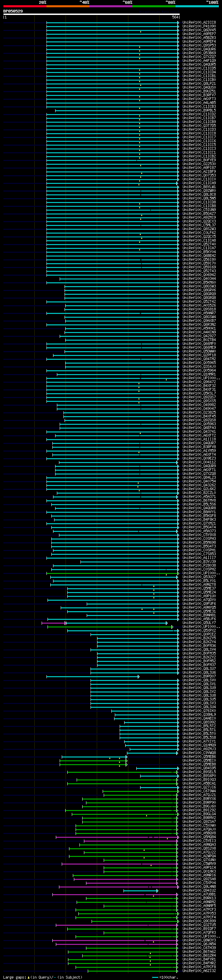Click label UniRef100_Q9SP53
Viewport: 222px width, 980px height.
[199, 45]
